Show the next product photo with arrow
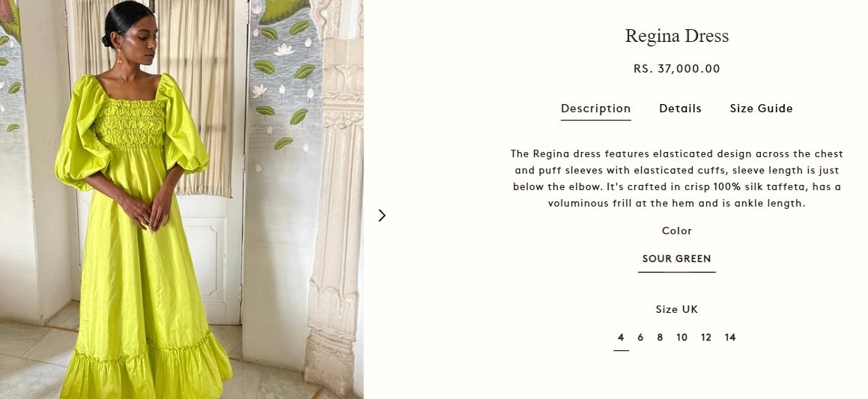Viewport: 868px width, 399px height. (x=381, y=216)
